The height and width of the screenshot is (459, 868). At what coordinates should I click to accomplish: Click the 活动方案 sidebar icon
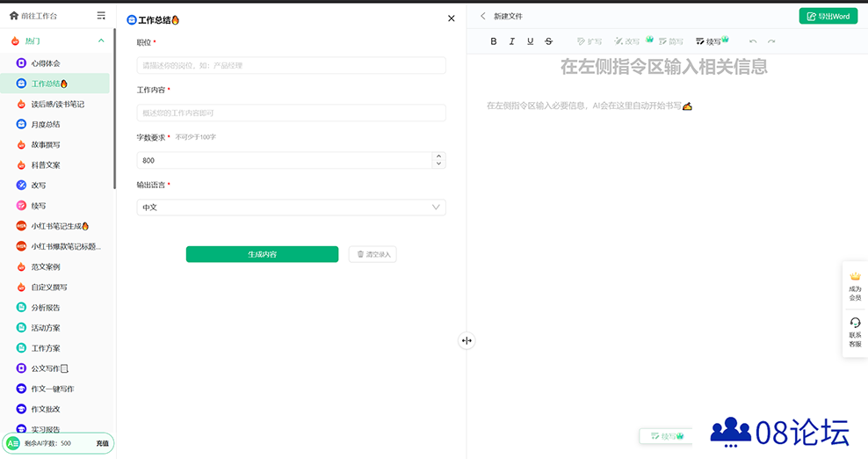21,328
